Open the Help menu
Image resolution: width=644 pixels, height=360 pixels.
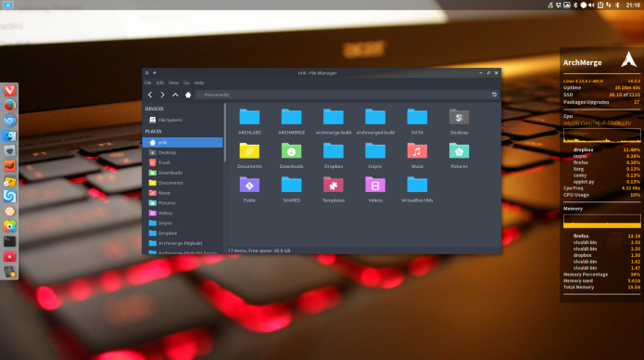point(199,83)
